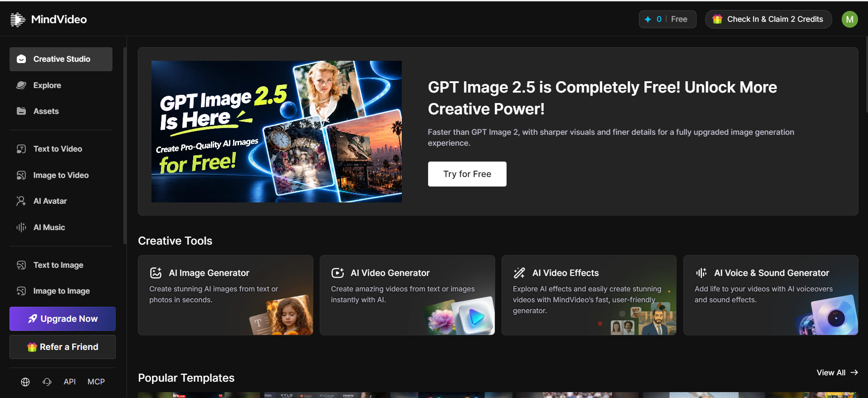The image size is (868, 398).
Task: Click the Creative Tools heading
Action: click(x=175, y=241)
